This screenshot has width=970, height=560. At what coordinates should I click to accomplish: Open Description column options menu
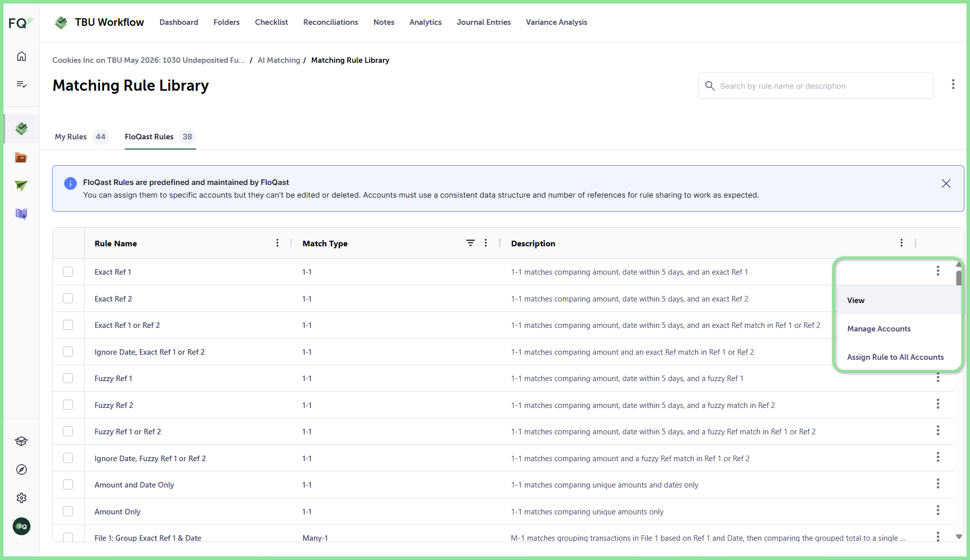tap(902, 243)
